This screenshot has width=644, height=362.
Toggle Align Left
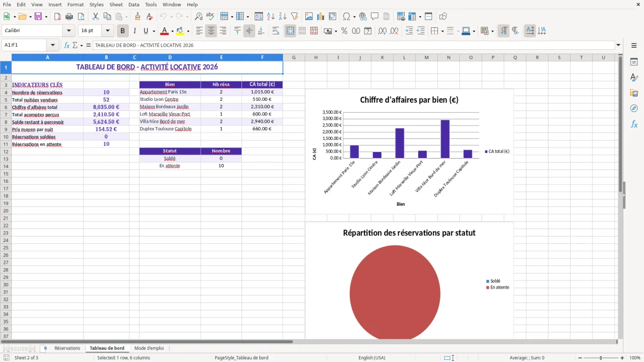coord(199,31)
